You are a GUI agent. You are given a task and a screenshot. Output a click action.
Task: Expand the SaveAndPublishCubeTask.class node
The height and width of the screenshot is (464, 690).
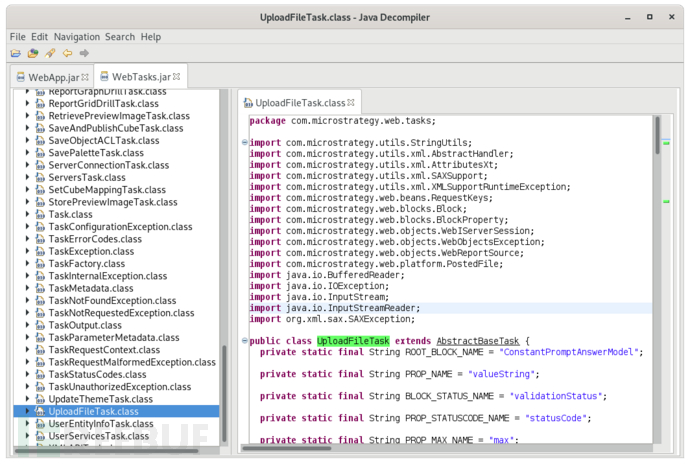tap(27, 128)
